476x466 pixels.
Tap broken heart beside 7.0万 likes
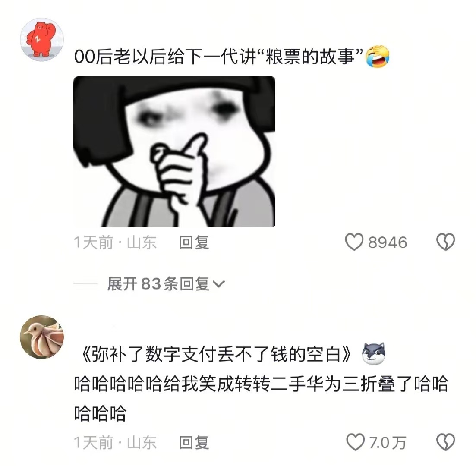pos(446,442)
